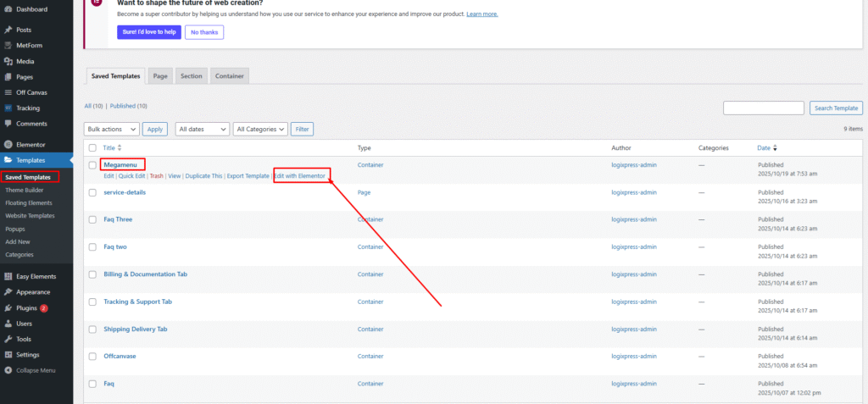Check the Megamenu row checkbox
Viewport: 868px width, 404px height.
pyautogui.click(x=92, y=164)
